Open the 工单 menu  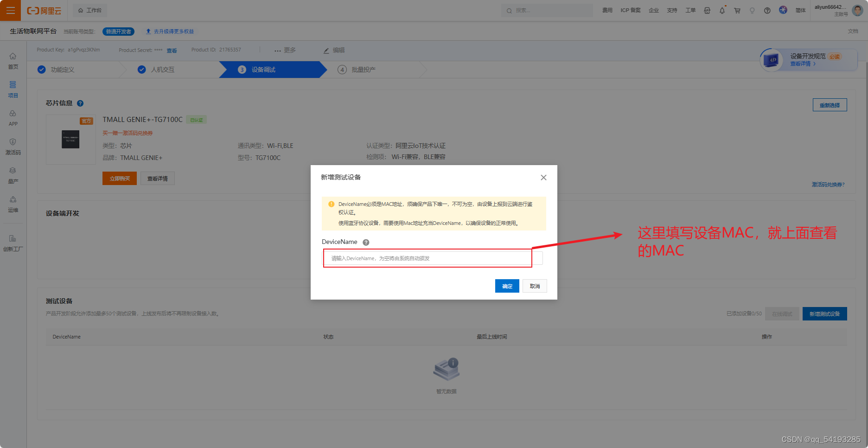(690, 10)
